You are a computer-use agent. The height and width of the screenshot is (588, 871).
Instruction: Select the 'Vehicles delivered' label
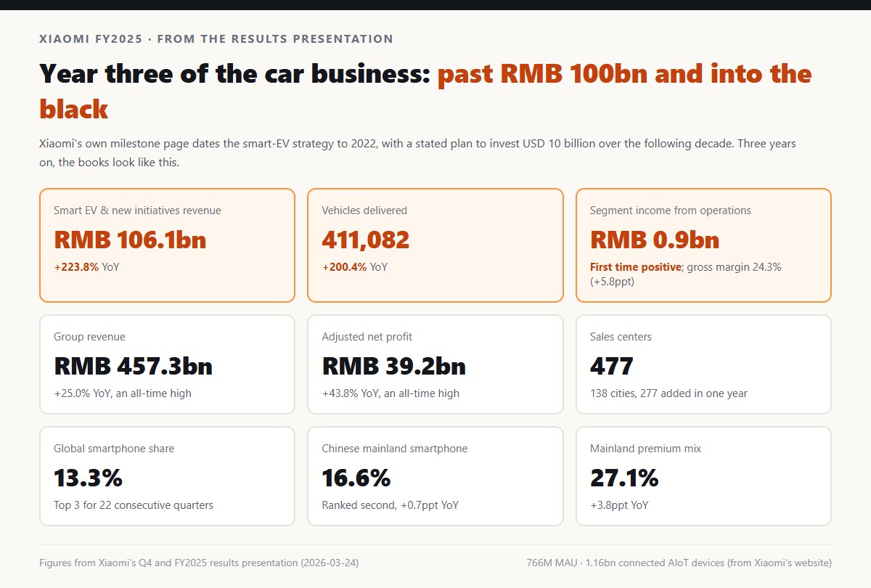click(x=364, y=211)
